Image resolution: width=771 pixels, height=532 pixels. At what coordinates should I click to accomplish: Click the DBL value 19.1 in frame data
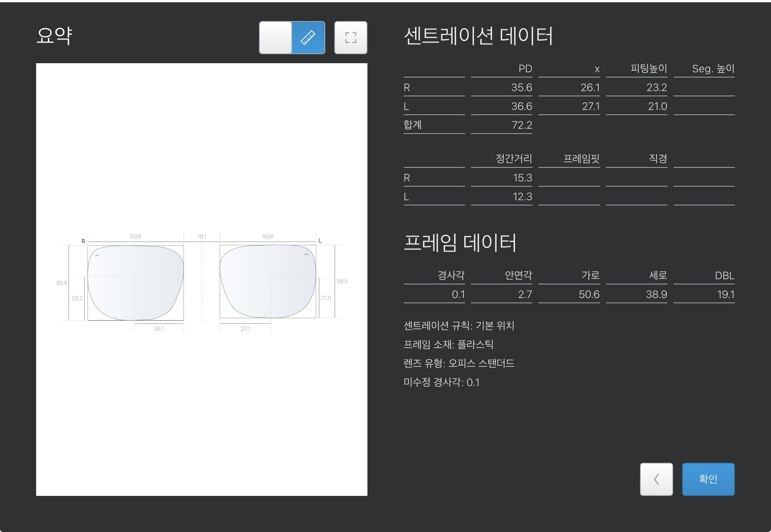click(725, 295)
